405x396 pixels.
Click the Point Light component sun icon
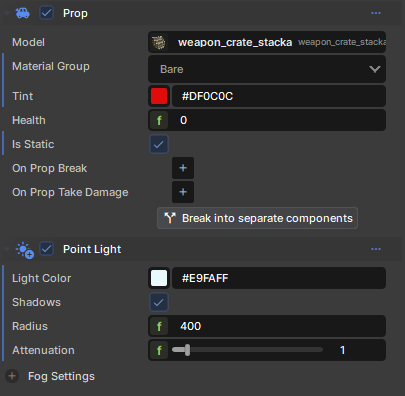(x=25, y=250)
